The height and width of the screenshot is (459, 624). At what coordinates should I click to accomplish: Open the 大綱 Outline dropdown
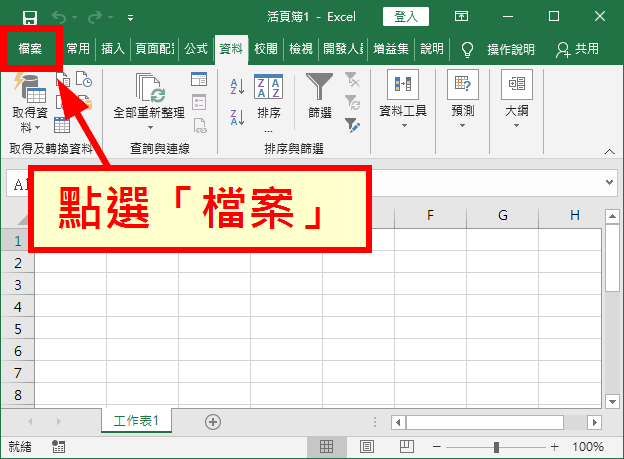[x=517, y=100]
